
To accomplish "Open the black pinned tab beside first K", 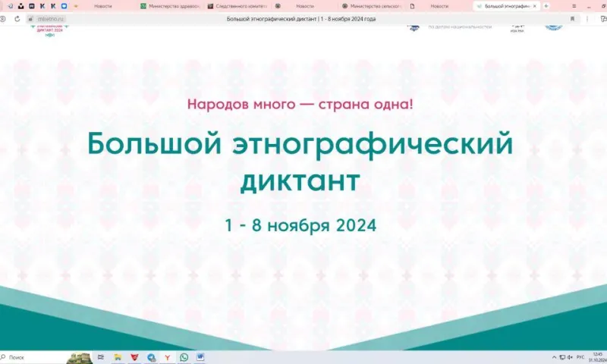I will click(32, 6).
